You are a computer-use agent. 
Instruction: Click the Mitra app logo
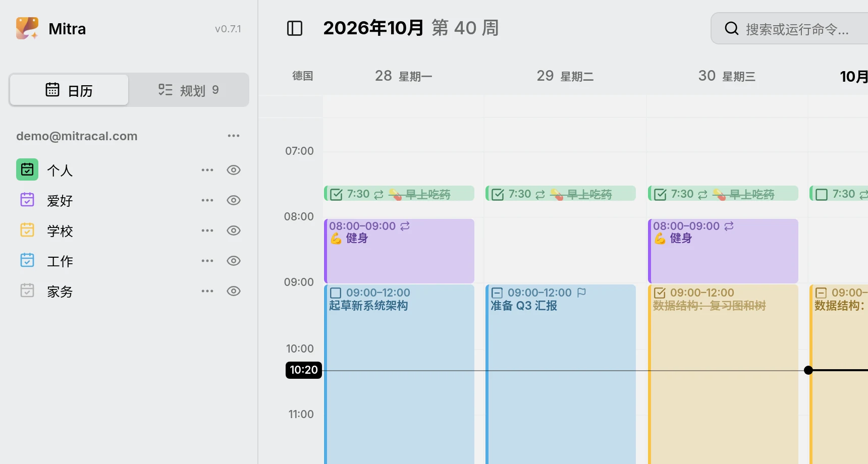27,28
